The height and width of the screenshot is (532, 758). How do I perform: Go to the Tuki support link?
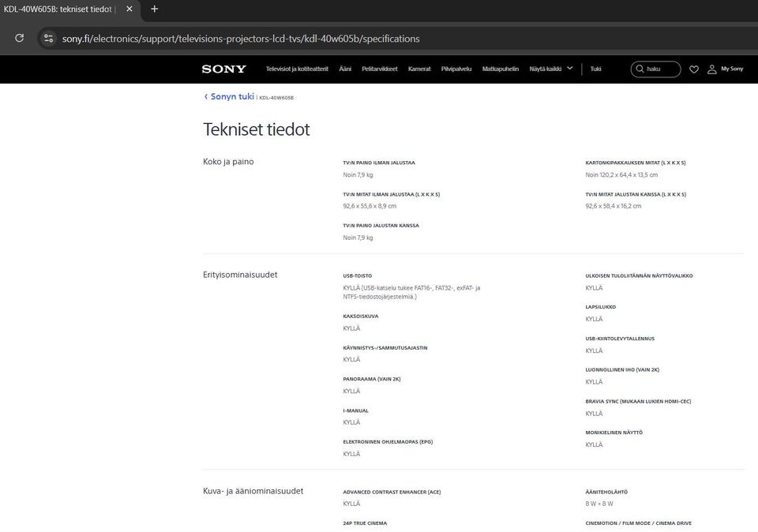(x=595, y=69)
